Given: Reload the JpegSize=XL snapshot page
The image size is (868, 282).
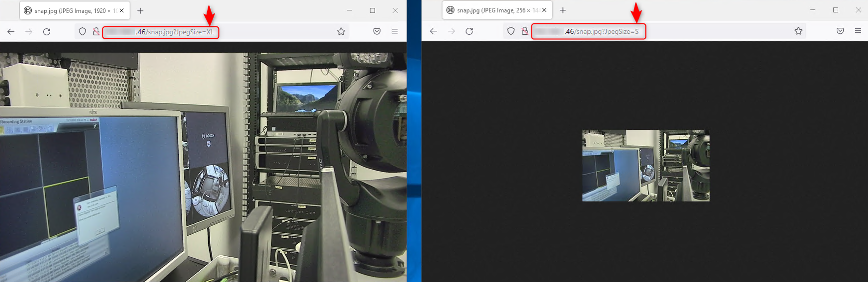Looking at the screenshot, I should point(47,32).
